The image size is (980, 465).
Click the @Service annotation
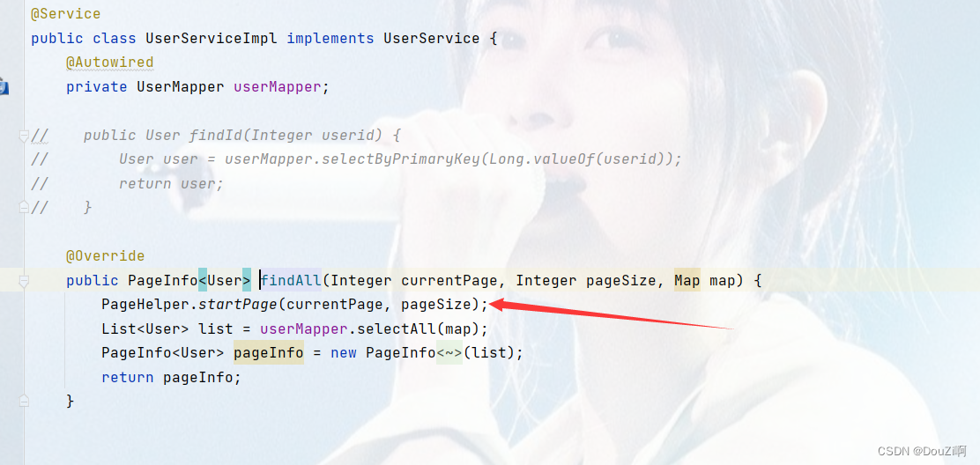65,14
